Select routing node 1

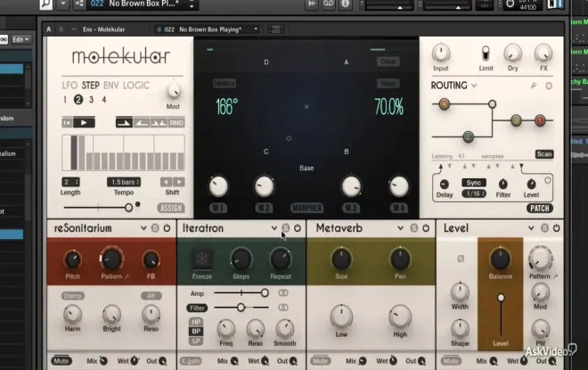[540, 120]
